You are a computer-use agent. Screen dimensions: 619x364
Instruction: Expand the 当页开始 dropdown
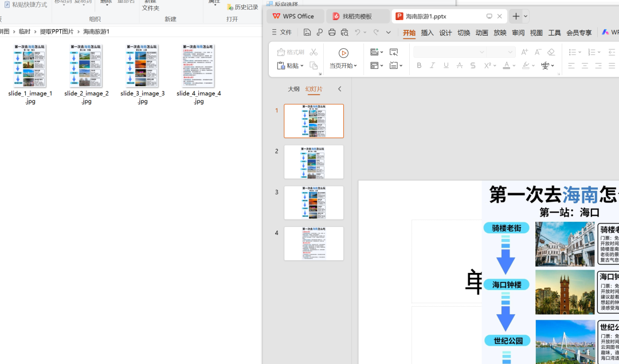[355, 66]
